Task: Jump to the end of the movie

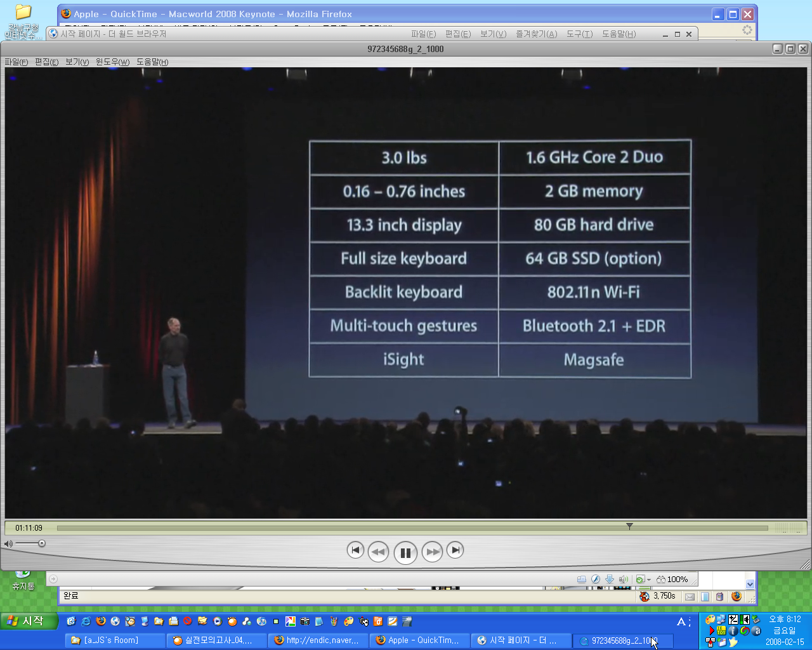Action: [455, 550]
